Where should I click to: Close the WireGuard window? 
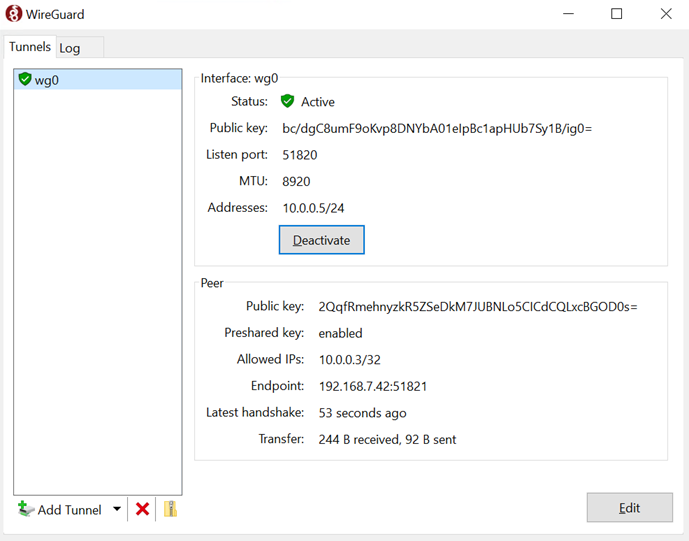(666, 14)
